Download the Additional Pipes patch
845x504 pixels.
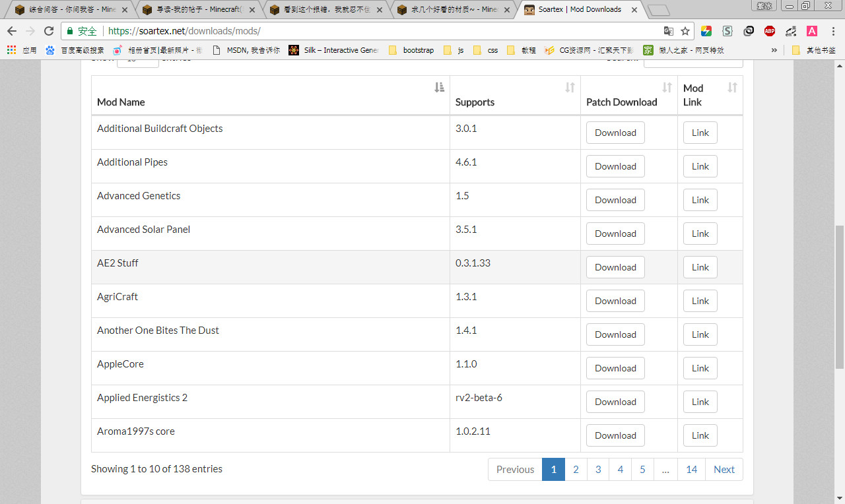point(615,166)
